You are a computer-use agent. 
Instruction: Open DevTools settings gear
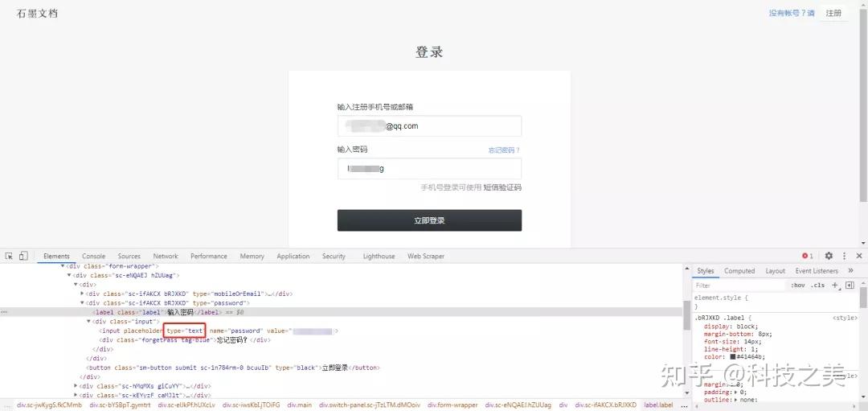pyautogui.click(x=829, y=256)
